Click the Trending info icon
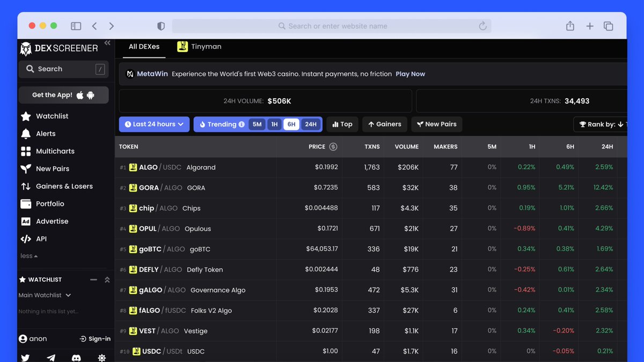644x362 pixels. click(x=241, y=124)
